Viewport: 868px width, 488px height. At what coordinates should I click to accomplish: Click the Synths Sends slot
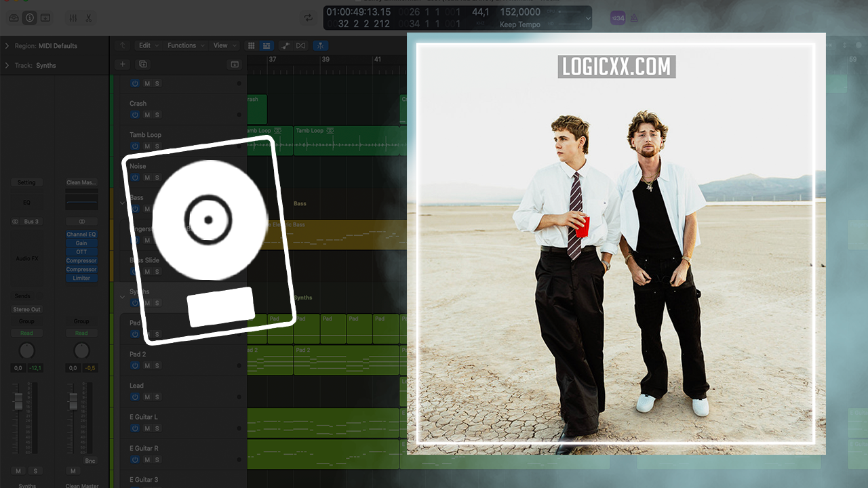tap(22, 296)
